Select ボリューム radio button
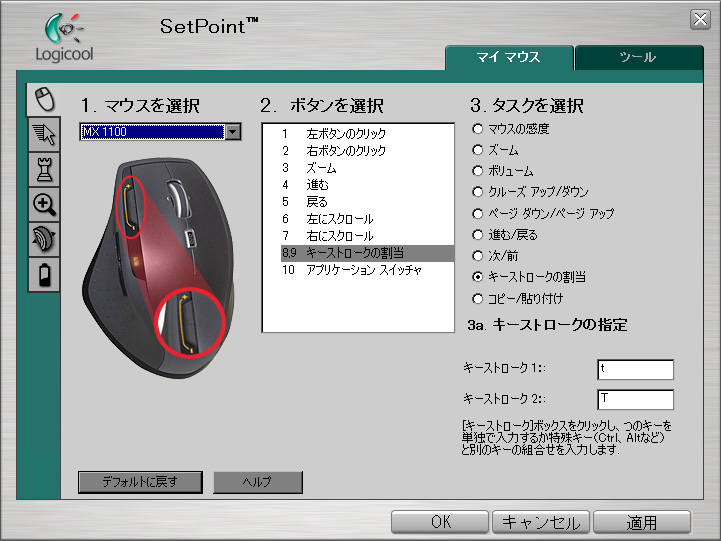This screenshot has height=541, width=721. click(x=478, y=171)
